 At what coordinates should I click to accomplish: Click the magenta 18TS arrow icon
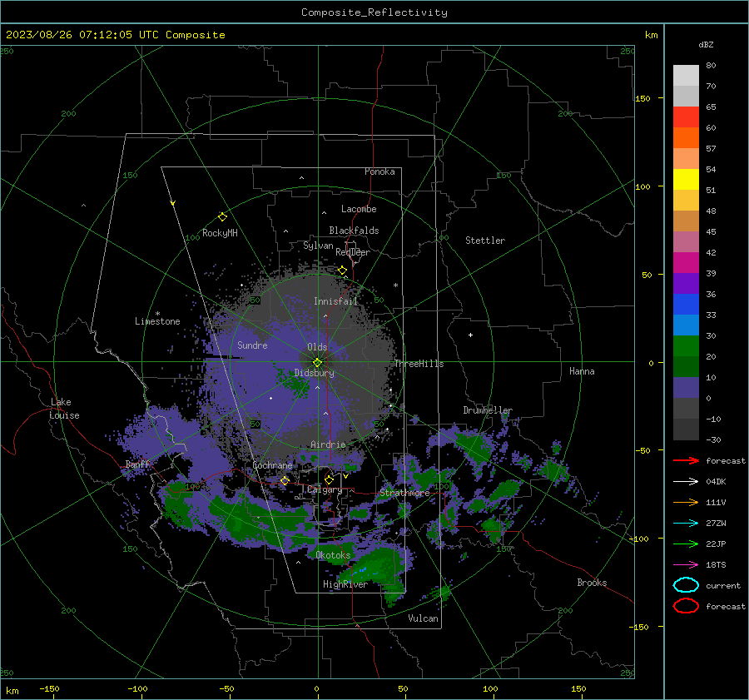(686, 565)
